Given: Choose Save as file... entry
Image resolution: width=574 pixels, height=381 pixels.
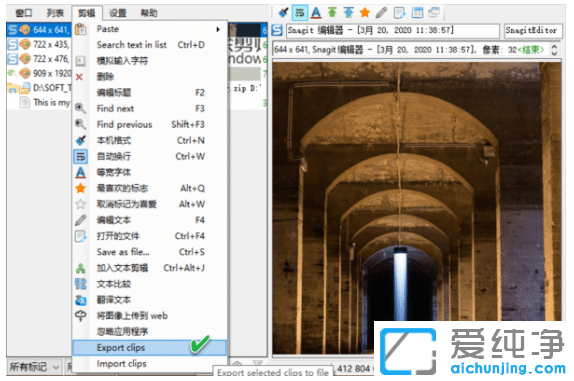Looking at the screenshot, I should click(x=150, y=252).
